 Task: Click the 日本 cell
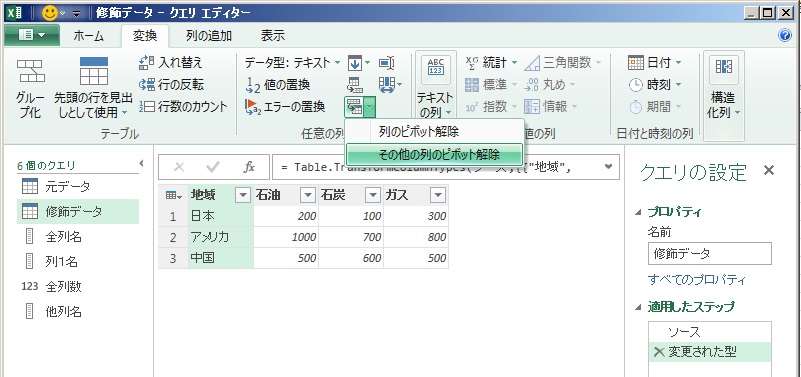(x=221, y=216)
